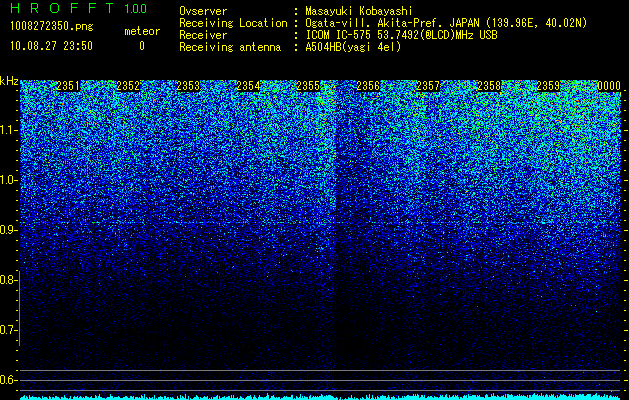The width and height of the screenshot is (629, 400).
Task: Click the meteor count label
Action: click(x=142, y=31)
